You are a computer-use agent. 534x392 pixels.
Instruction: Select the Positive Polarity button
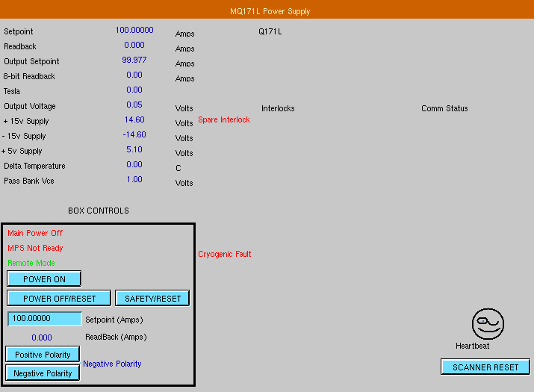[x=43, y=354]
